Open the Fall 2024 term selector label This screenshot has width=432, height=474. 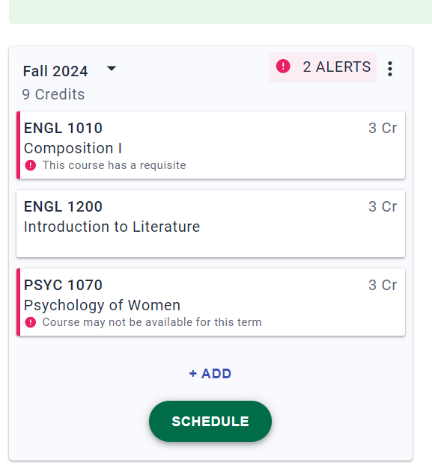55,71
